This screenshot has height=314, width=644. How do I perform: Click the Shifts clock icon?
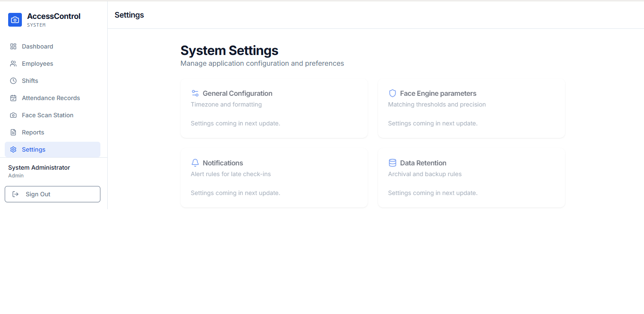[x=13, y=81]
